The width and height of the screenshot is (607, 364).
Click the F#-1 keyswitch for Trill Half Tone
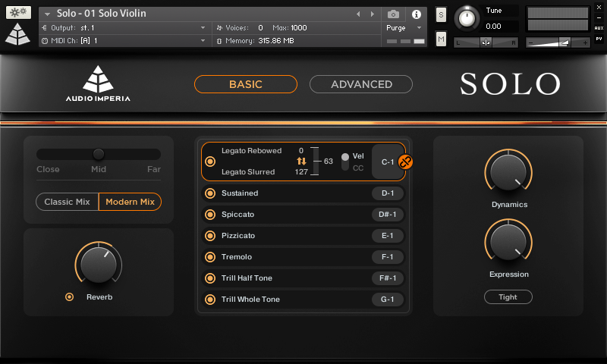pyautogui.click(x=388, y=278)
